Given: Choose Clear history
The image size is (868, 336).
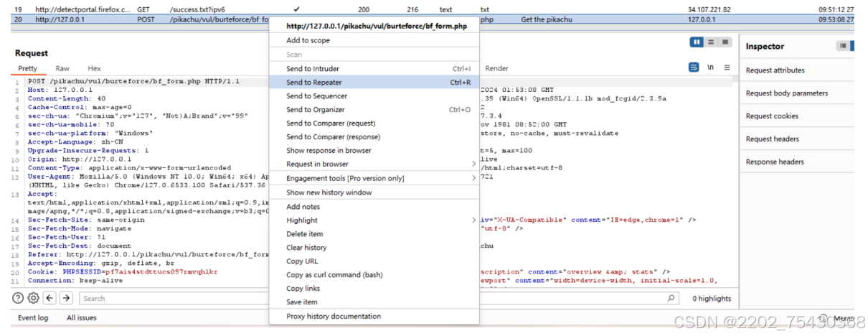Looking at the screenshot, I should [x=374, y=248].
